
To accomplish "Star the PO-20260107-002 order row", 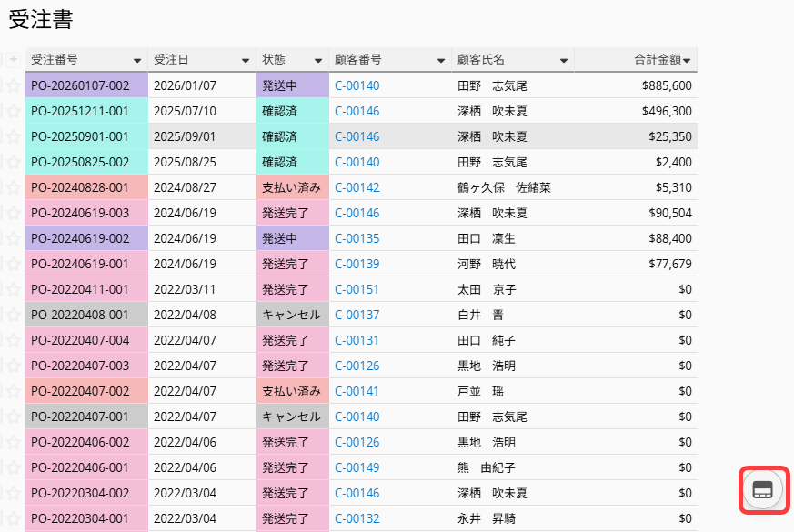I will click(13, 85).
